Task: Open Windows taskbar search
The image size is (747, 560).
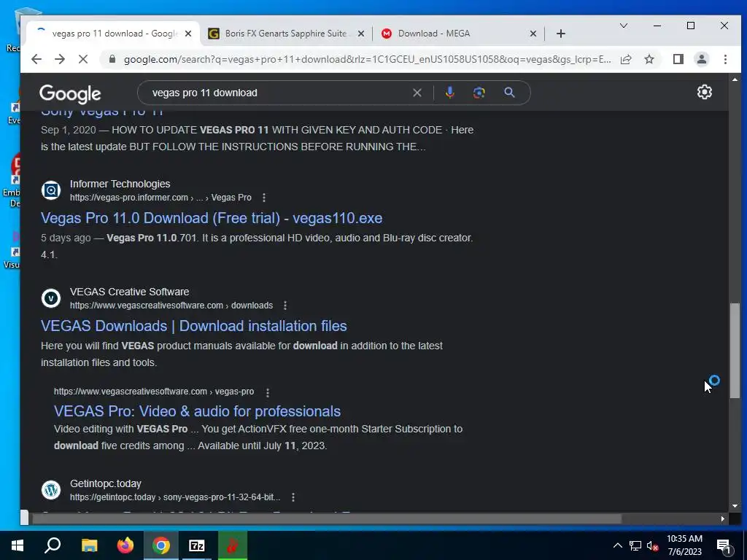Action: [53, 545]
